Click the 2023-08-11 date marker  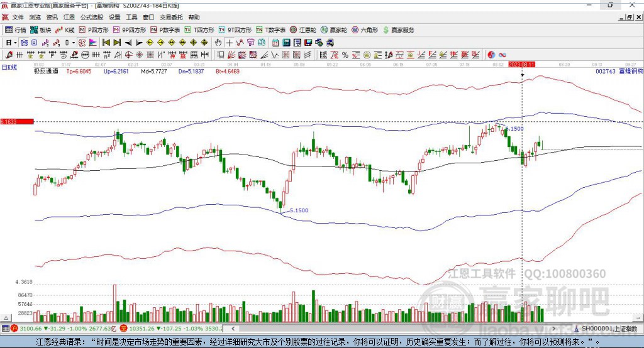tap(521, 65)
